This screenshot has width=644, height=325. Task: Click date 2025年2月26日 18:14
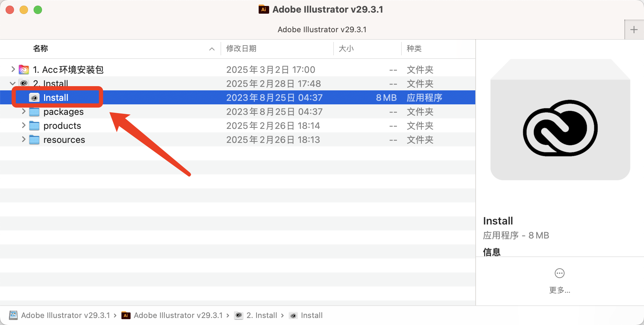[273, 126]
